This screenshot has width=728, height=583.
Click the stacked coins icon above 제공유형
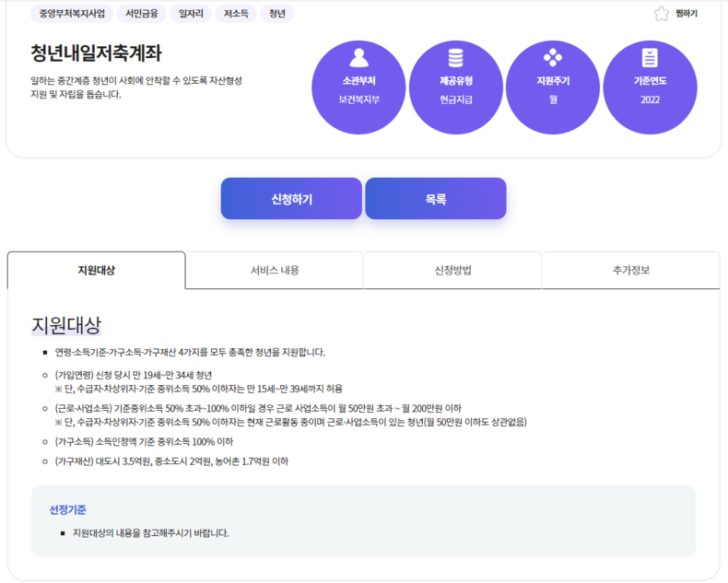[x=455, y=58]
